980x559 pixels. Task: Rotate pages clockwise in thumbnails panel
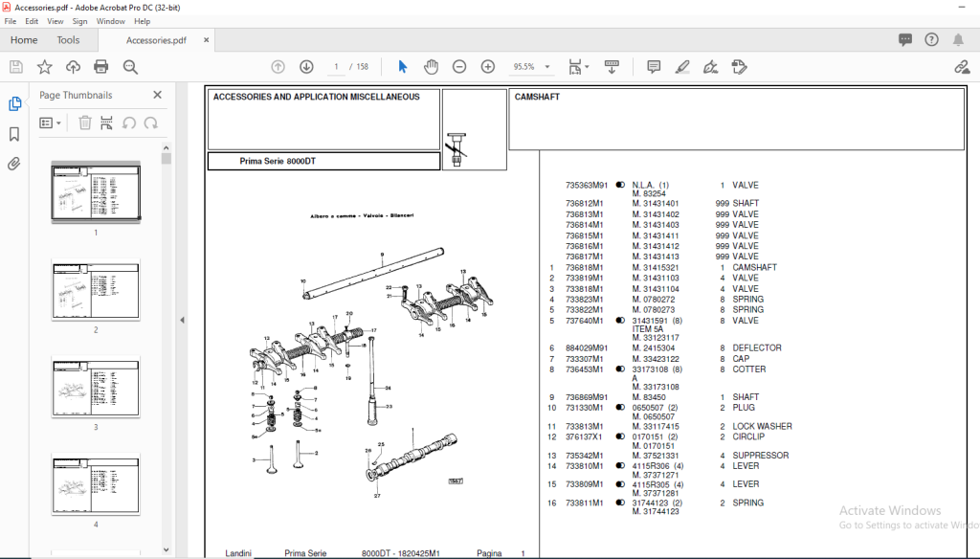(150, 123)
